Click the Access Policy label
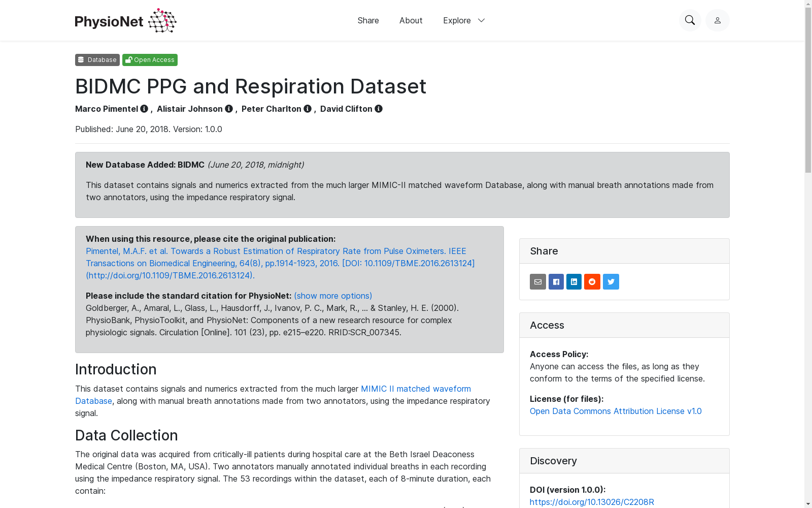The image size is (812, 508). pos(559,354)
